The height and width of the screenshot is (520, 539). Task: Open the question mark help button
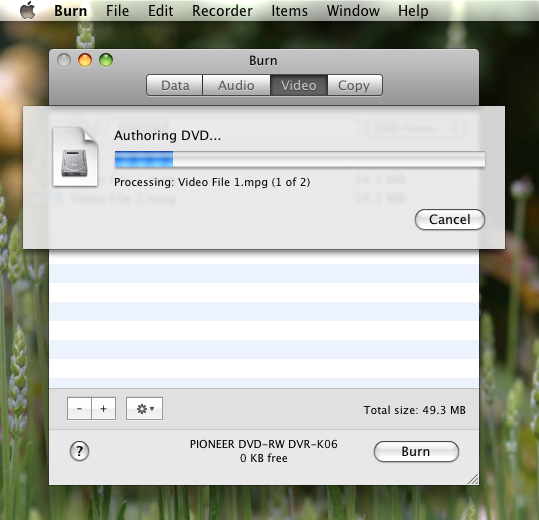[79, 451]
